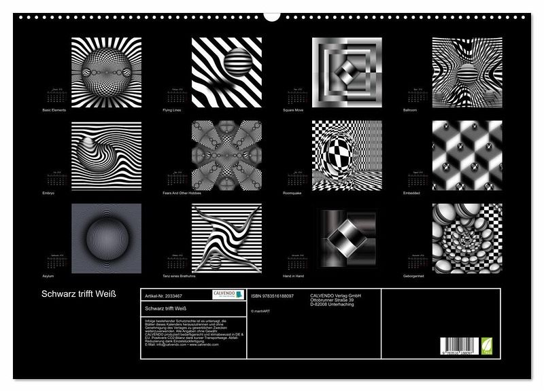
Task: Open Fears And Other Hobbies image
Action: [x=226, y=156]
